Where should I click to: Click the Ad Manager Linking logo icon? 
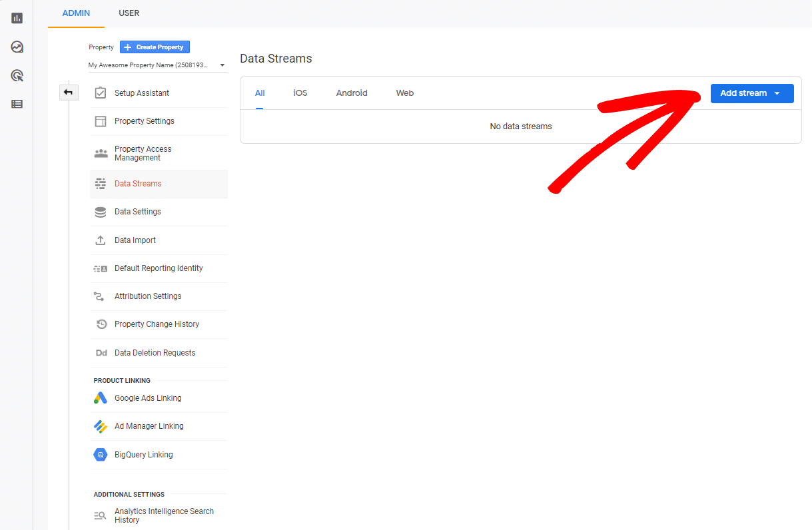[101, 426]
